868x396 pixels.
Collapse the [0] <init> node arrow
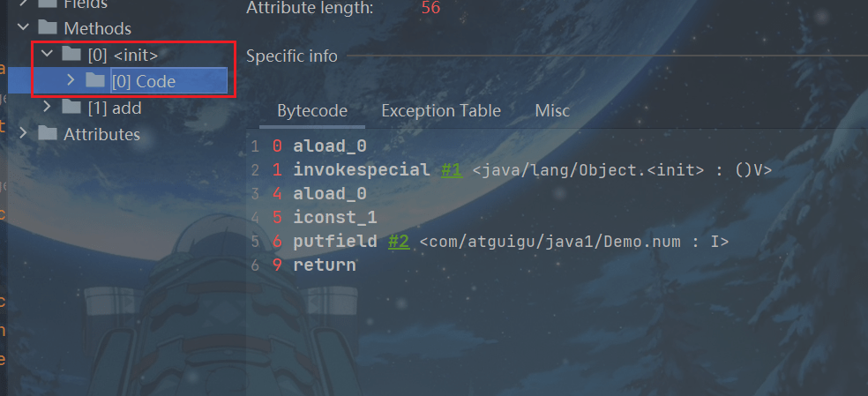(48, 55)
